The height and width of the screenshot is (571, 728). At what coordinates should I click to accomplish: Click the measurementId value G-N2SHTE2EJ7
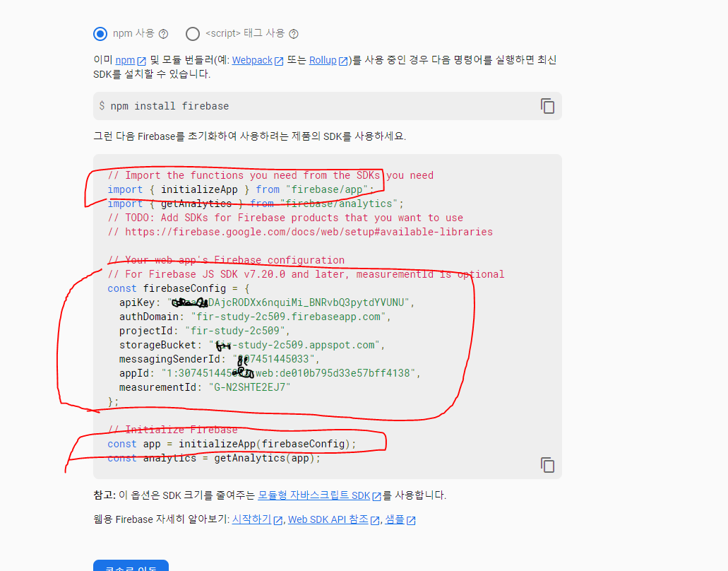tap(249, 387)
